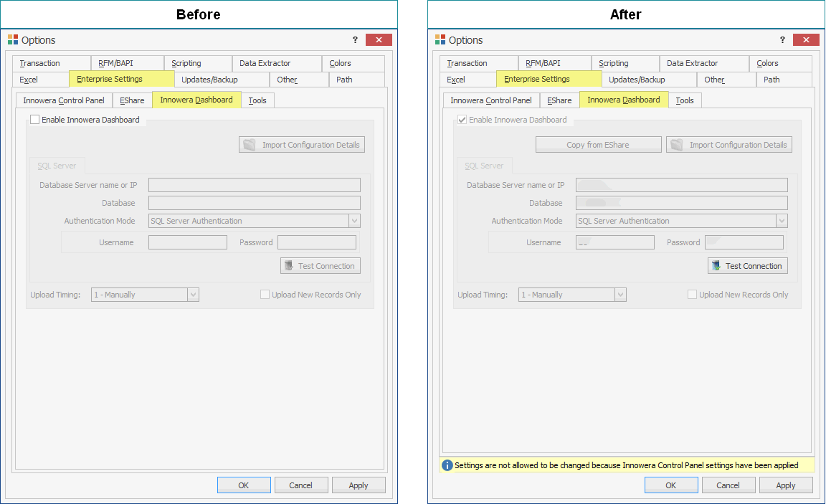Open the Authentication Mode dropdown in Before dialog
826x504 pixels.
(x=354, y=220)
